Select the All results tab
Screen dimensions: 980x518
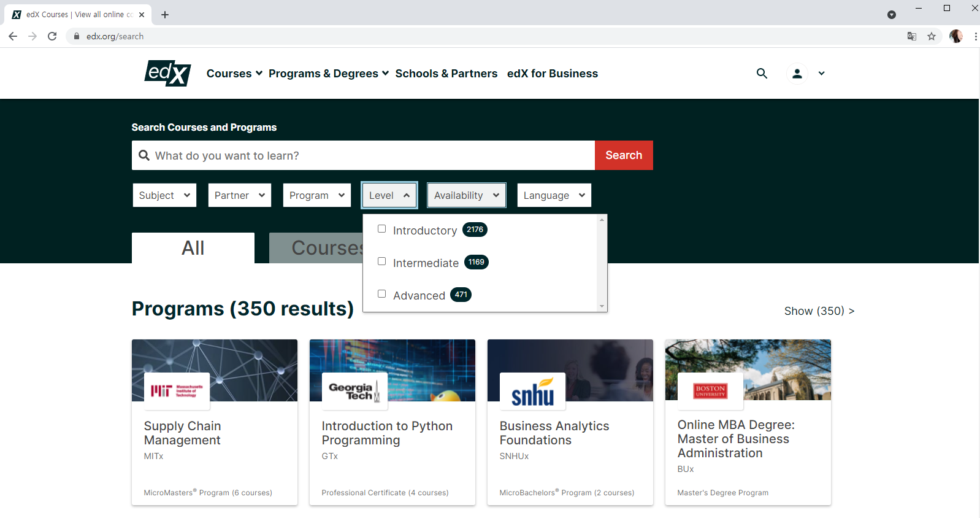click(x=193, y=248)
